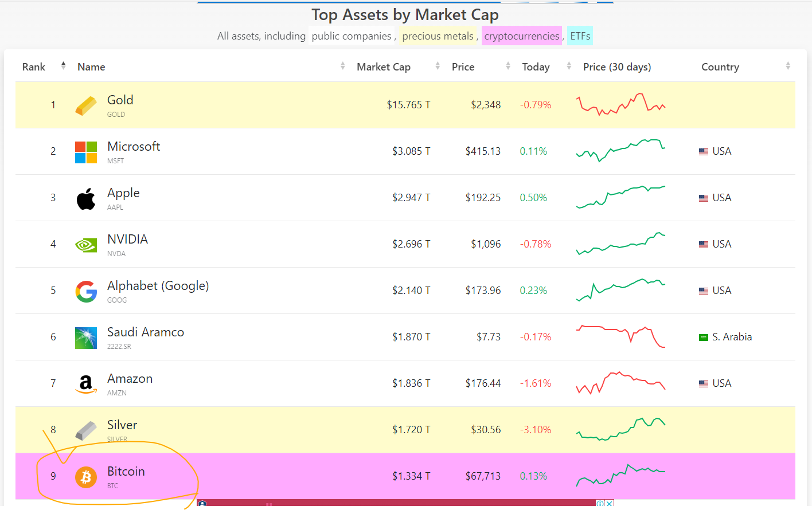Open the Gold asset page
This screenshot has height=510, width=812.
coord(120,100)
